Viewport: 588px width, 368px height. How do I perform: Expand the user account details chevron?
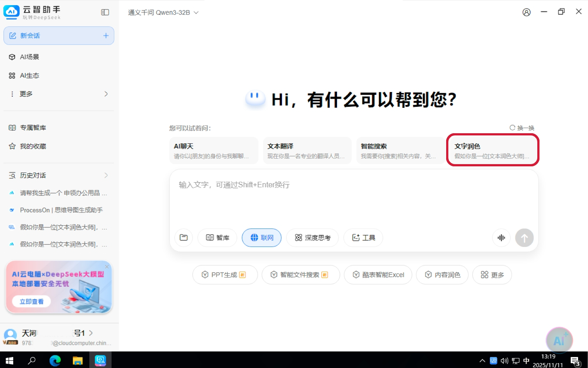(91, 333)
